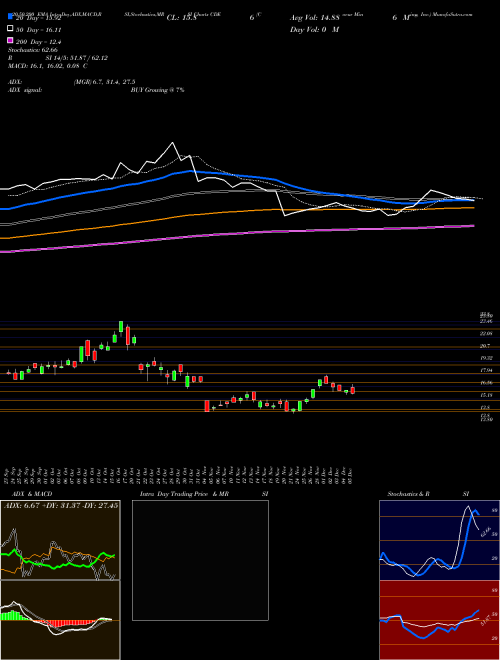Viewport: 500px width, 660px height.
Task: Open the empty intraday trading price panel
Action: pyautogui.click(x=200, y=560)
